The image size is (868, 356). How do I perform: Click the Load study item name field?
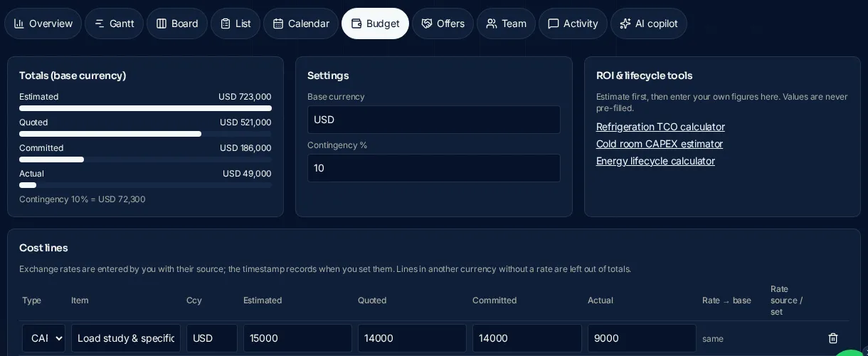126,338
